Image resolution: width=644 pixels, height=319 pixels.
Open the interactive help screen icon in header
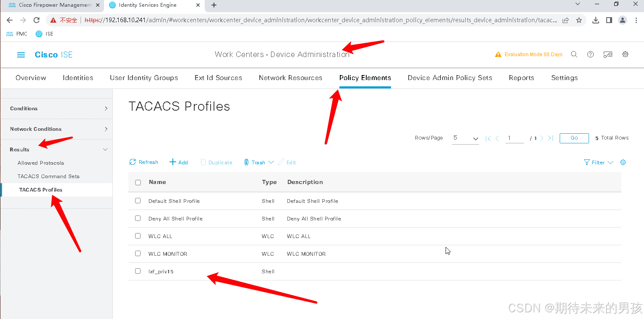point(608,54)
